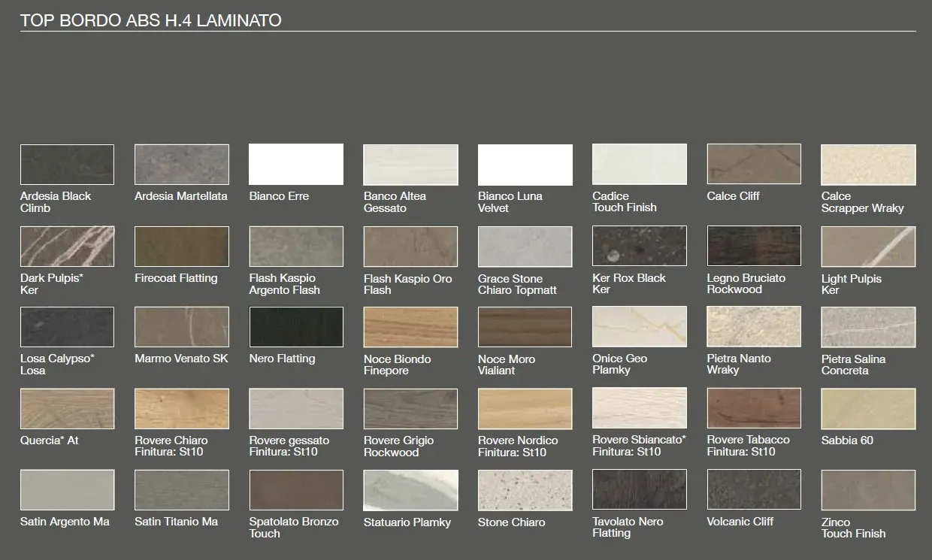Select the Ardesia Black Climb swatch
The width and height of the screenshot is (932, 560).
click(67, 165)
